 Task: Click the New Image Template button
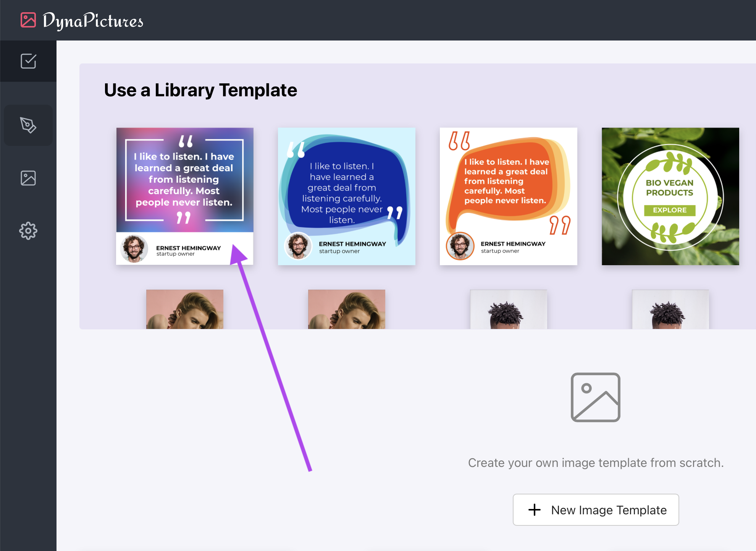click(x=596, y=510)
